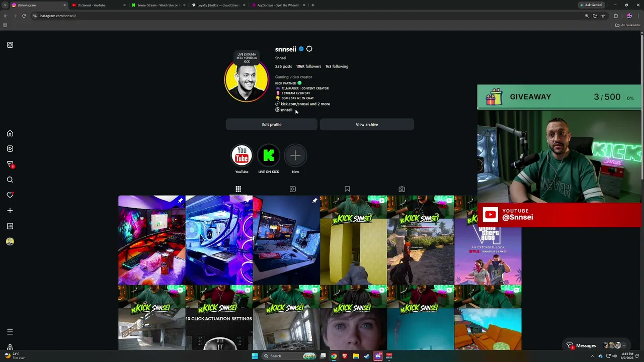Screen dimensions: 644x362
Task: Open Chrome profile avatar menu
Action: pos(629,16)
